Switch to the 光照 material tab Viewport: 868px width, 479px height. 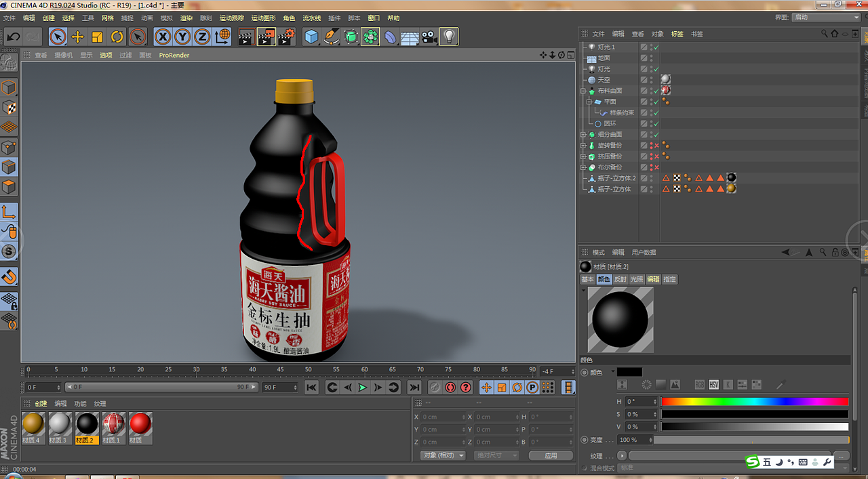pyautogui.click(x=637, y=279)
